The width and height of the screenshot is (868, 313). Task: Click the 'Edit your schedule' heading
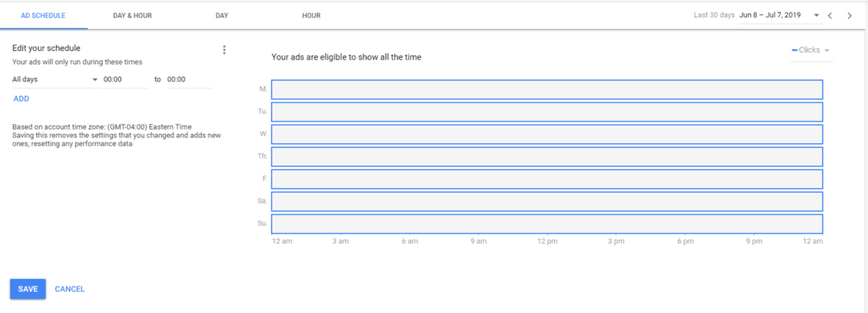(x=47, y=48)
